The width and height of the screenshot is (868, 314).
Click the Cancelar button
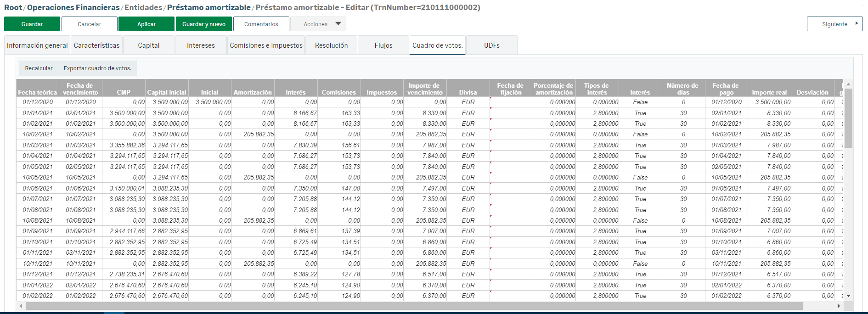[x=89, y=24]
